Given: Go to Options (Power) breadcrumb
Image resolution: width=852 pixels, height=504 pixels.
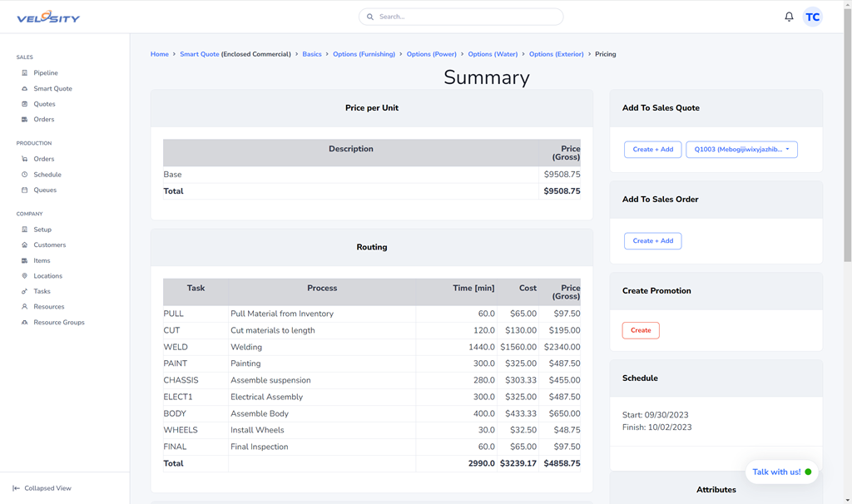Looking at the screenshot, I should (430, 54).
